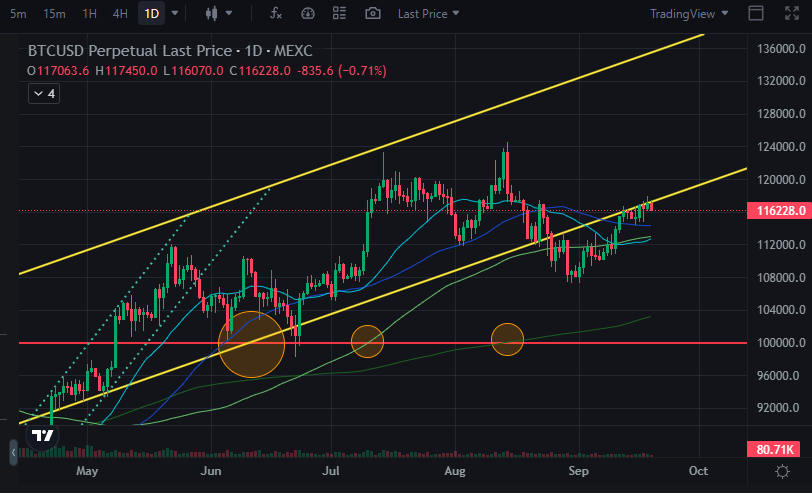Select the middle orange circle near July
Screen dimensions: 812x493
367,341
